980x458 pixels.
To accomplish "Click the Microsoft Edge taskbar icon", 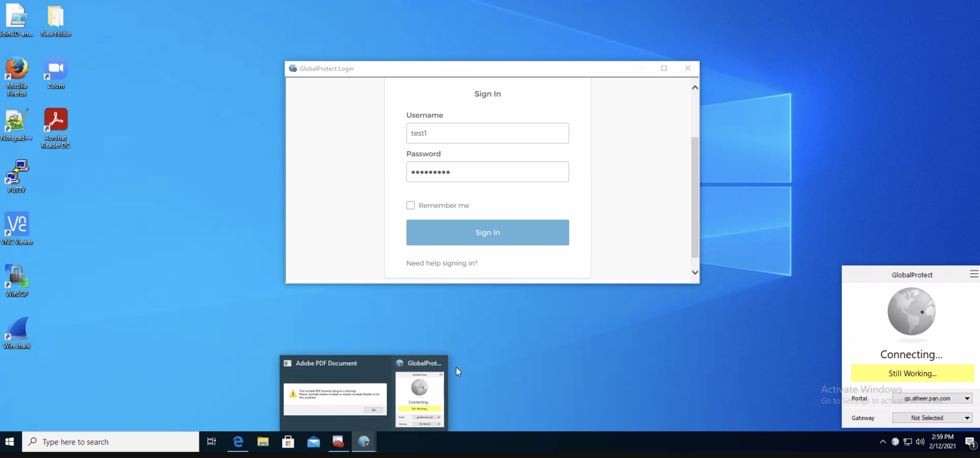I will pos(238,441).
